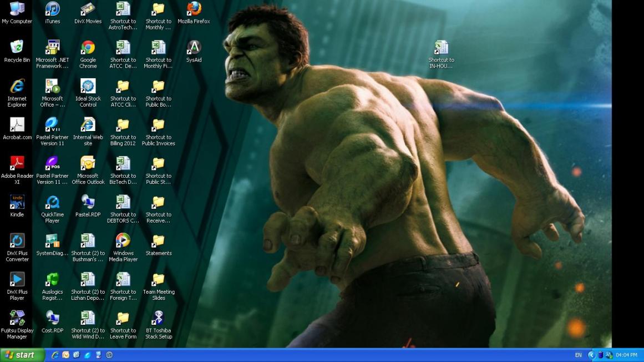Select Microsoft Office shortcut icon
644x362 pixels.
tap(52, 86)
